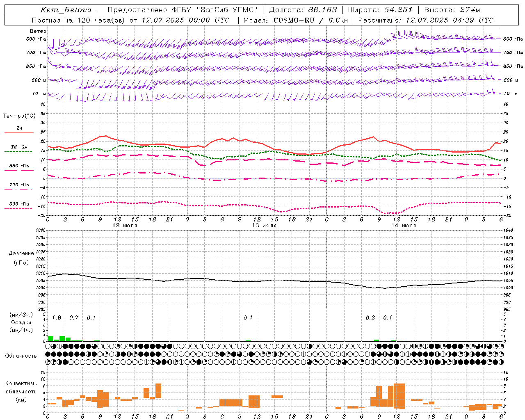The width and height of the screenshot is (525, 420).
Task: Click the '12 июля' date label
Action: pos(125,226)
